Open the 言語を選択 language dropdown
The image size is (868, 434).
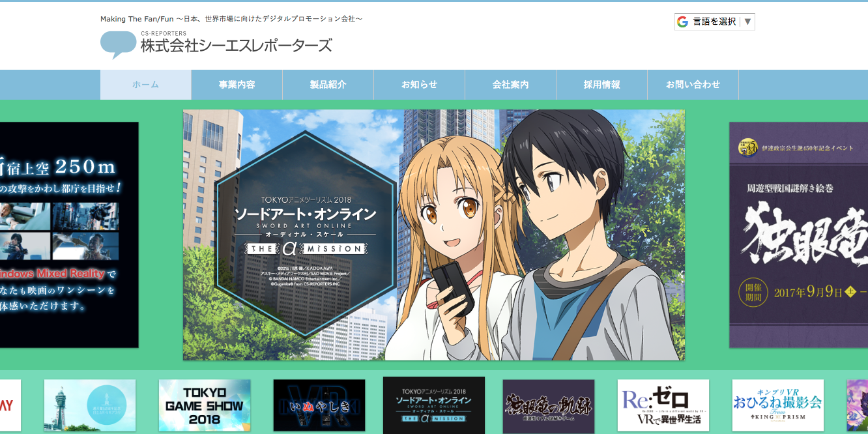tap(715, 22)
